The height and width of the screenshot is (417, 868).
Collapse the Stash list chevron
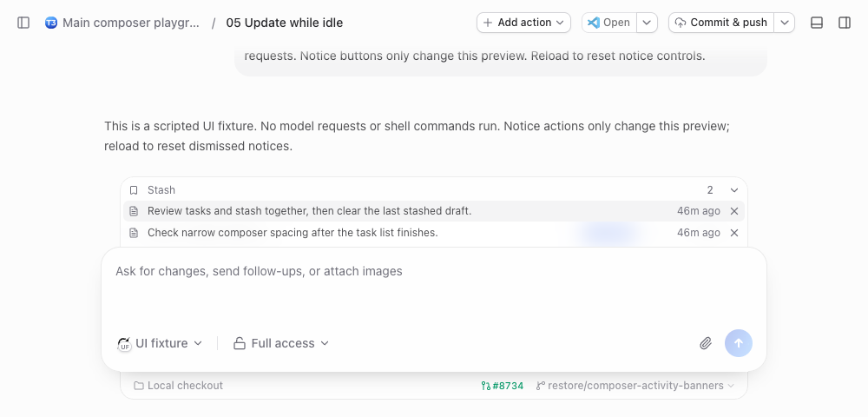[x=734, y=190]
